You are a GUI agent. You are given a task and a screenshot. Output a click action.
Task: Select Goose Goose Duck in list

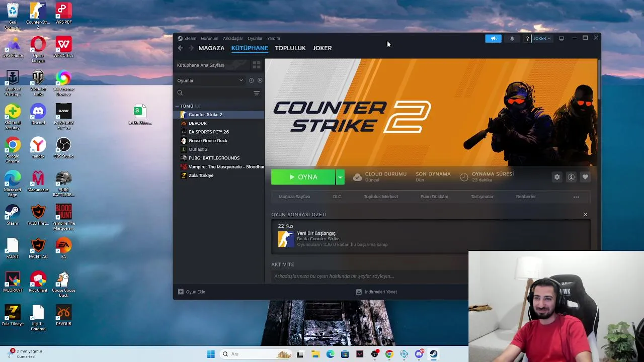(219, 141)
